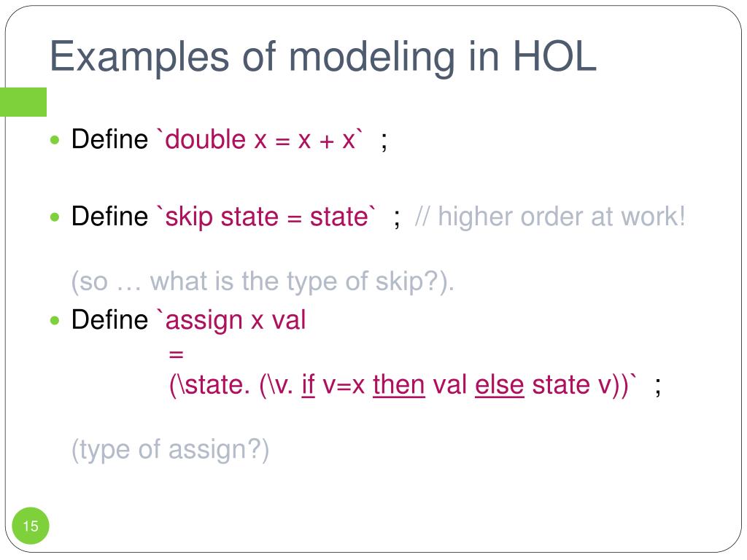
Task: Click the green rectangle accent under the title
Action: click(23, 102)
